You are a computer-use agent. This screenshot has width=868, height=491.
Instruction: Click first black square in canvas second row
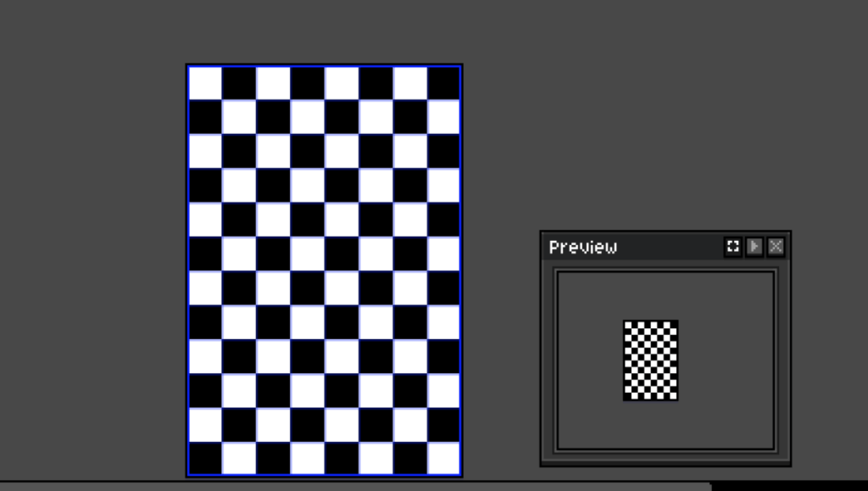pyautogui.click(x=205, y=117)
